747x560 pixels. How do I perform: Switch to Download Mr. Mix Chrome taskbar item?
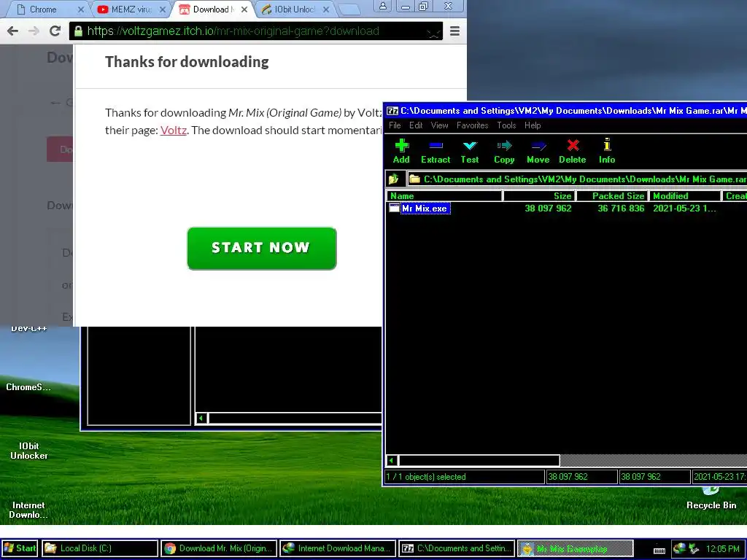click(219, 548)
